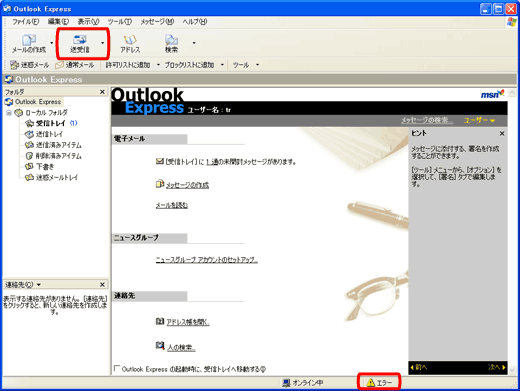Viewport: 520px width, 391px height.
Task: Click the address book icon beside アドレス帳を開く
Action: pyautogui.click(x=160, y=321)
